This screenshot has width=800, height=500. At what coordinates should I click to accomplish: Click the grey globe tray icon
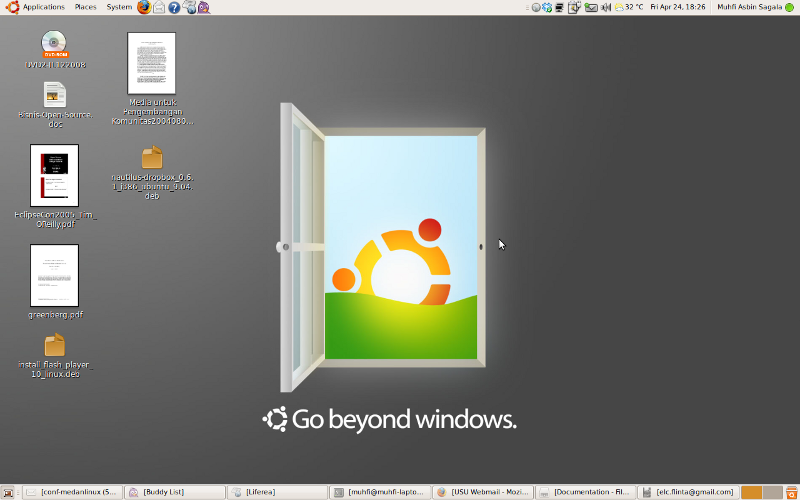click(536, 7)
